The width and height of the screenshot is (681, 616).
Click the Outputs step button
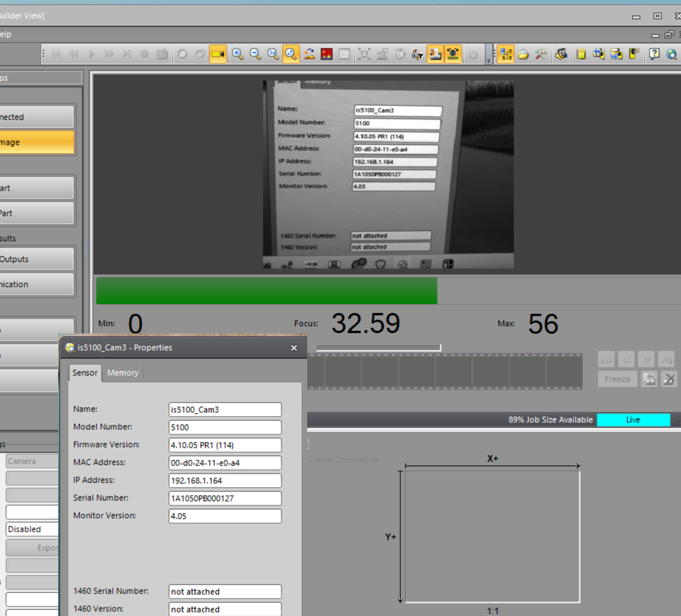36,259
